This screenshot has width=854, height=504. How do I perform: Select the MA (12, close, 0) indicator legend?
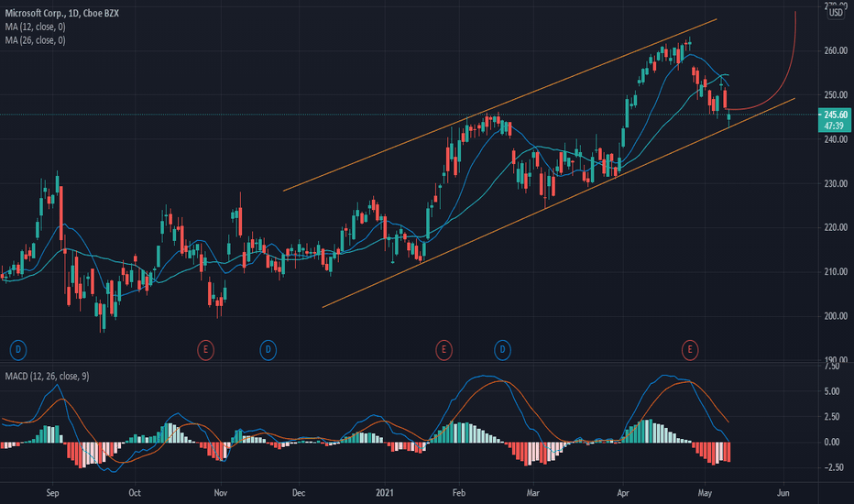click(36, 27)
